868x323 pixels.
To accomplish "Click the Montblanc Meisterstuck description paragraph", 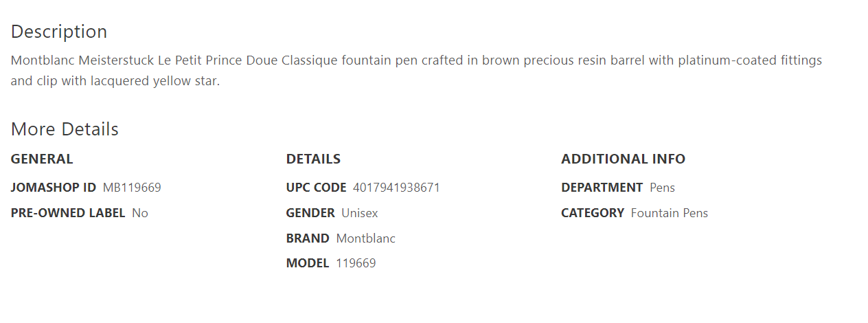I will pos(416,71).
